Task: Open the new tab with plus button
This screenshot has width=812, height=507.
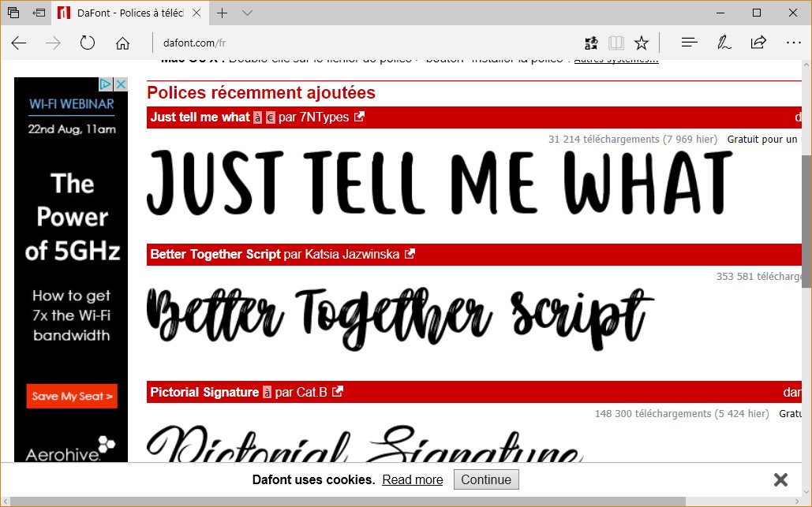Action: pos(223,13)
